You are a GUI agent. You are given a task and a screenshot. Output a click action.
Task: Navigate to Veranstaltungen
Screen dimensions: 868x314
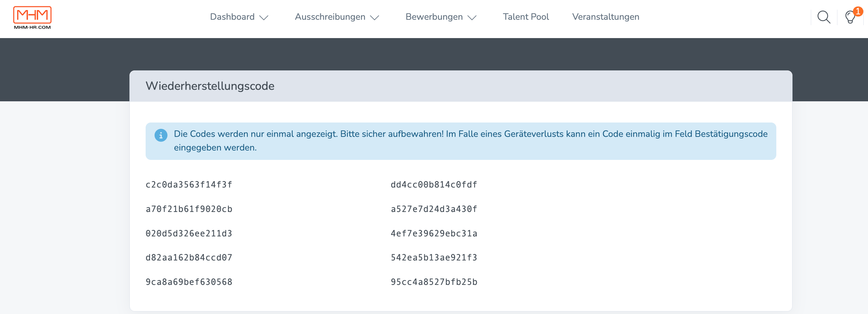606,17
